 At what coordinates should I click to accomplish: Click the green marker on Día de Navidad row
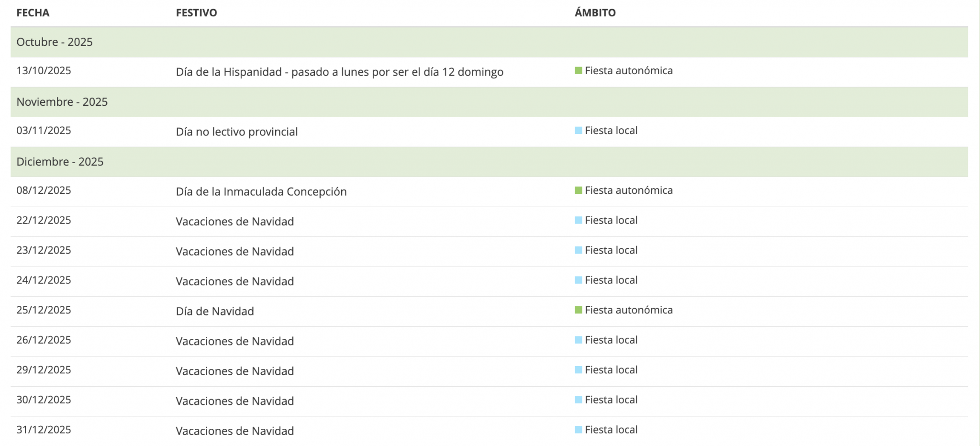click(x=578, y=310)
